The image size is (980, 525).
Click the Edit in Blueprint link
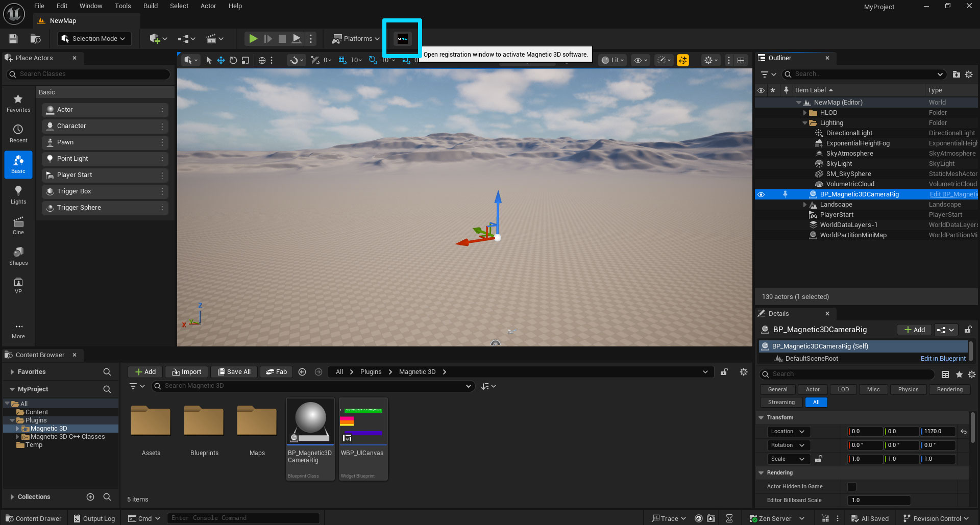[x=943, y=359]
